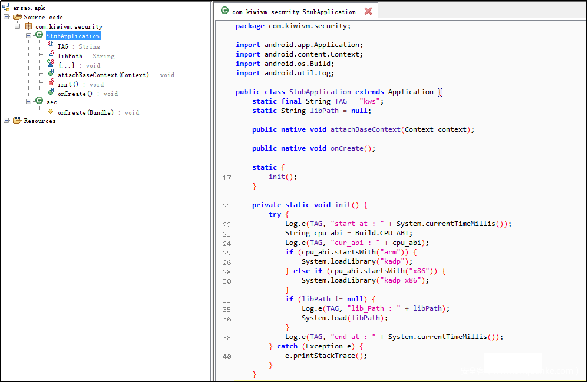
Task: Switch to the com.kiwivm.security.StubApplication tab
Action: coord(293,12)
